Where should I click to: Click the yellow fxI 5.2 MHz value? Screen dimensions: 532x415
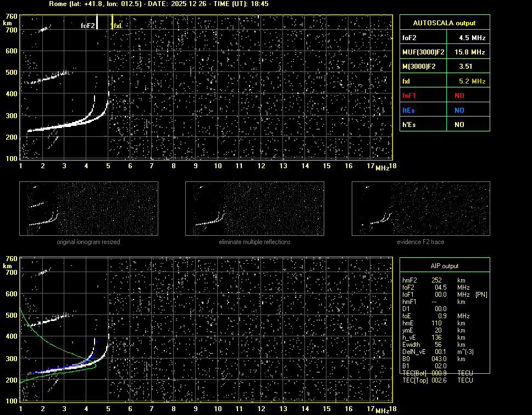[x=472, y=81]
